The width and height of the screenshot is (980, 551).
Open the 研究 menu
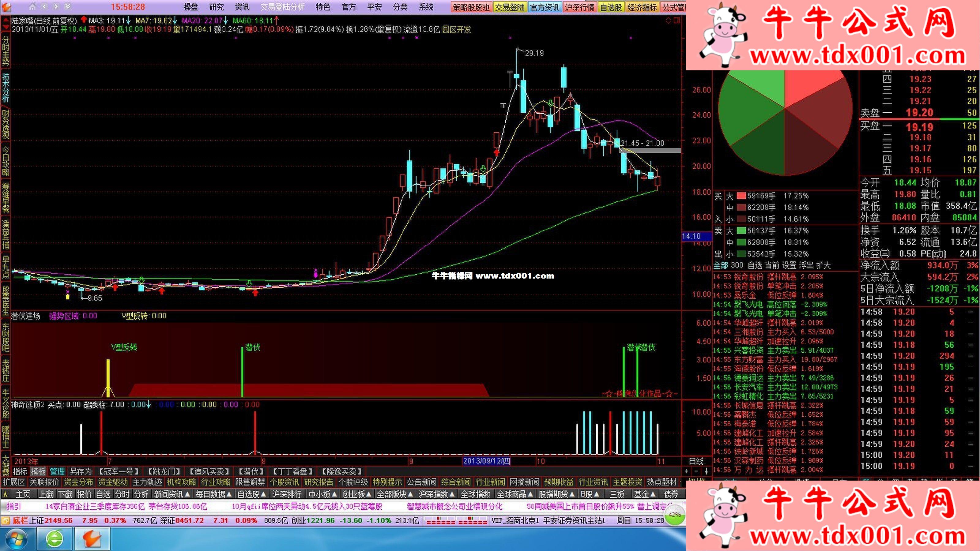(217, 7)
